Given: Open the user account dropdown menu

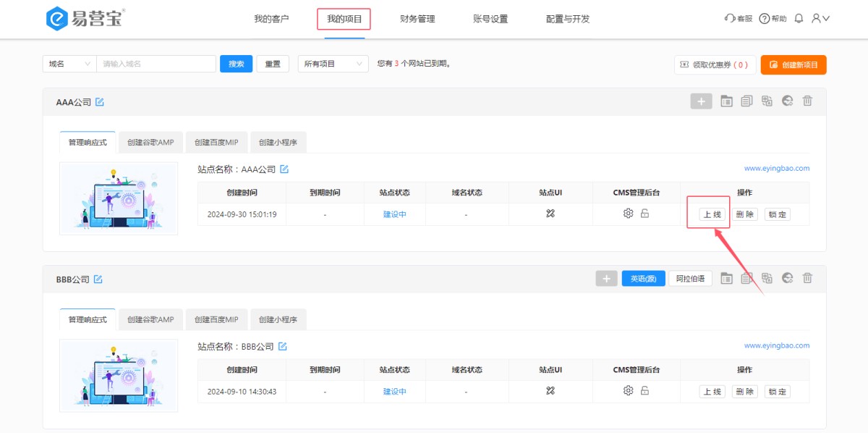Looking at the screenshot, I should (820, 19).
